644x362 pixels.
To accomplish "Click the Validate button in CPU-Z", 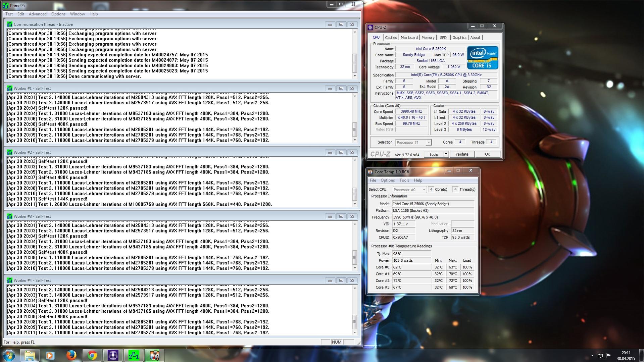I will [462, 154].
